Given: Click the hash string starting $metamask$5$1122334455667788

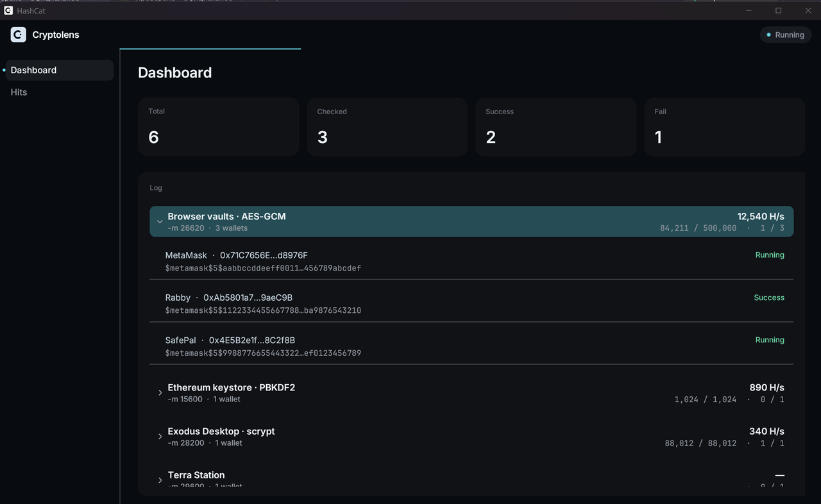Looking at the screenshot, I should 263,310.
